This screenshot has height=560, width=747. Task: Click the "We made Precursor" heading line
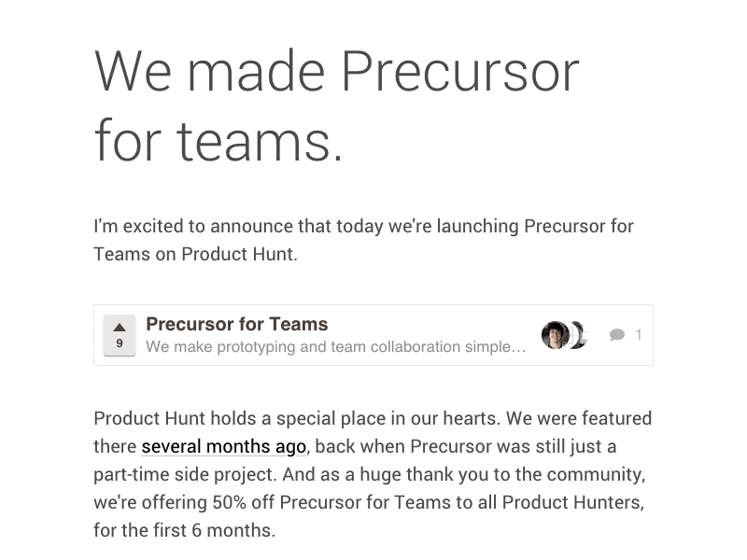[337, 72]
